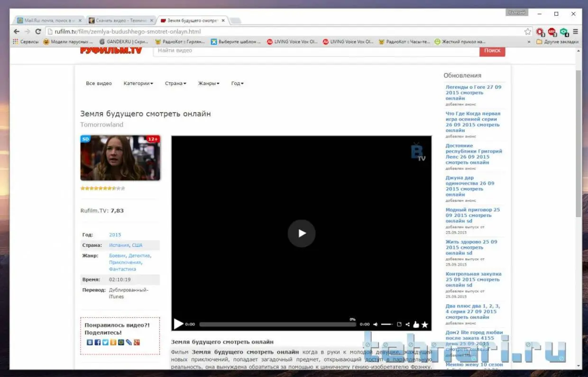Click the star favorite icon in player
Image resolution: width=588 pixels, height=377 pixels.
point(425,325)
